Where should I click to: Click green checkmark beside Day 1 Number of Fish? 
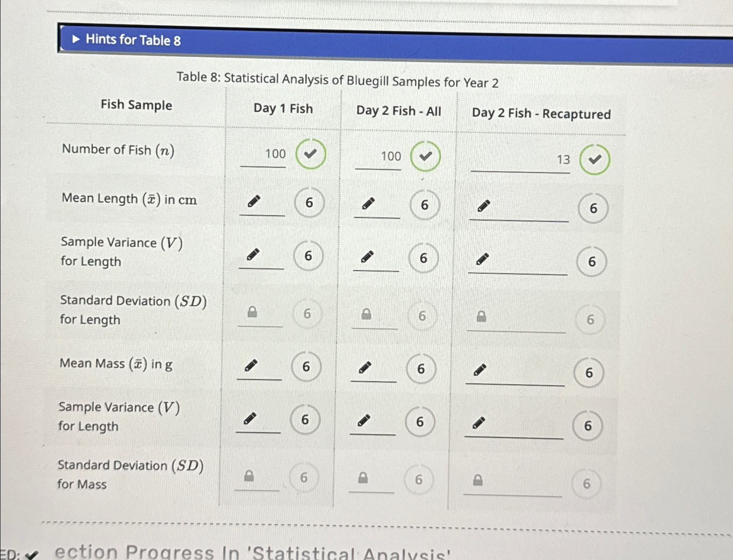click(x=311, y=154)
